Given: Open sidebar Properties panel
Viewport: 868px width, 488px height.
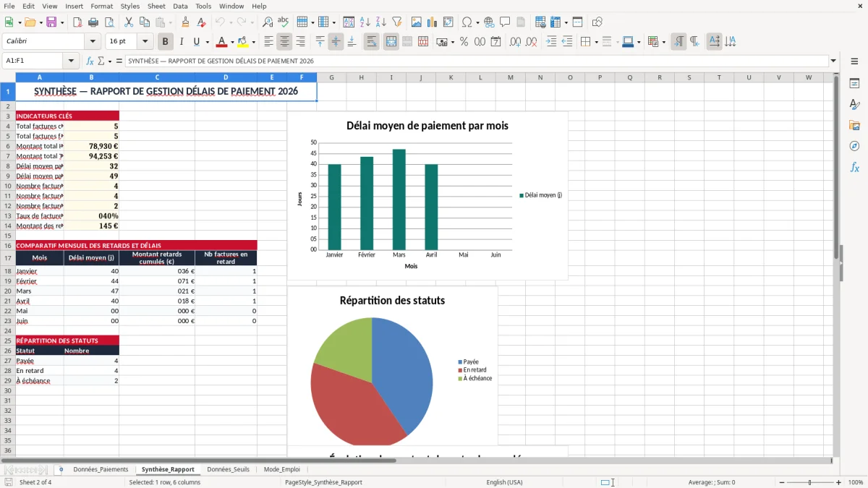Looking at the screenshot, I should 854,83.
